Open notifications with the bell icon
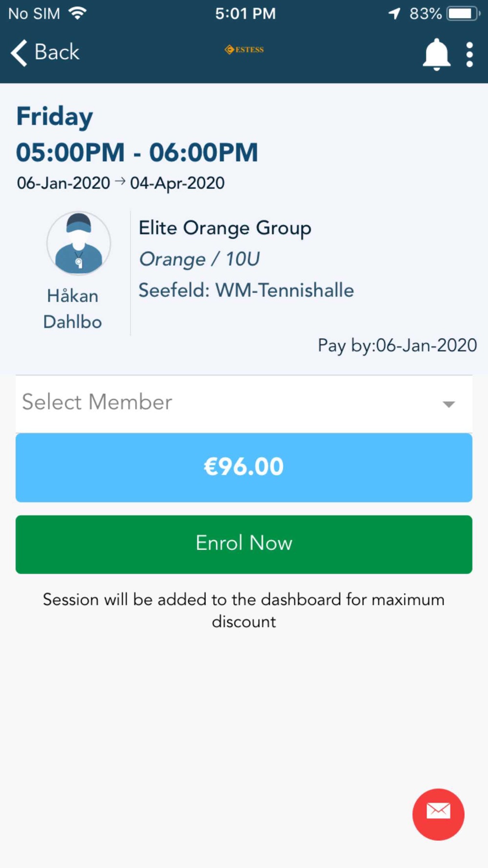Screen dimensions: 488x868 (x=436, y=54)
